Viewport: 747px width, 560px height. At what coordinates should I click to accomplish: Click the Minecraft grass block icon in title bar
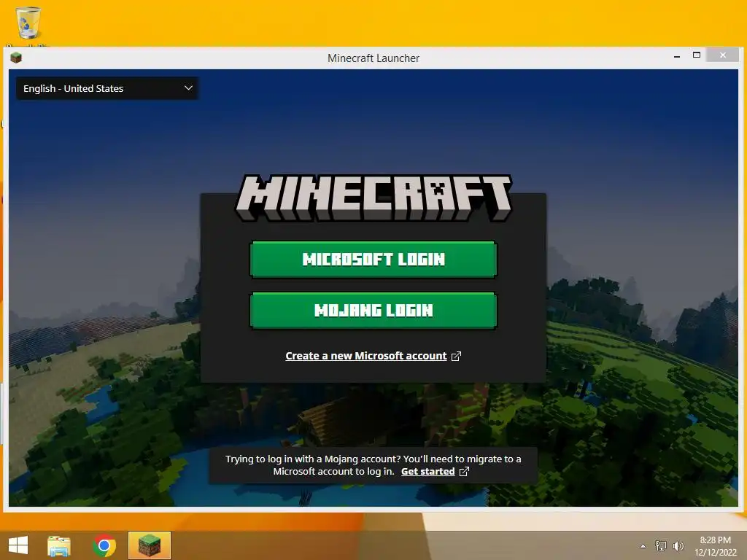pos(16,58)
